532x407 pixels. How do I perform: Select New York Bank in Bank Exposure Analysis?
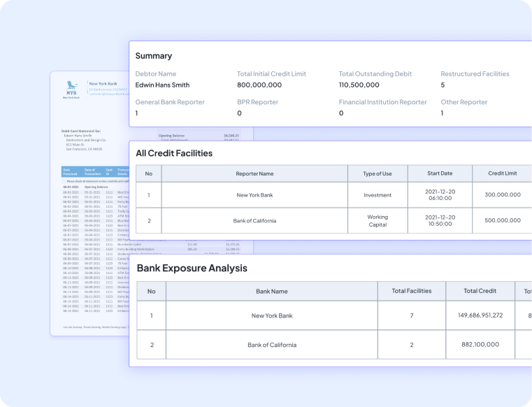pos(271,316)
